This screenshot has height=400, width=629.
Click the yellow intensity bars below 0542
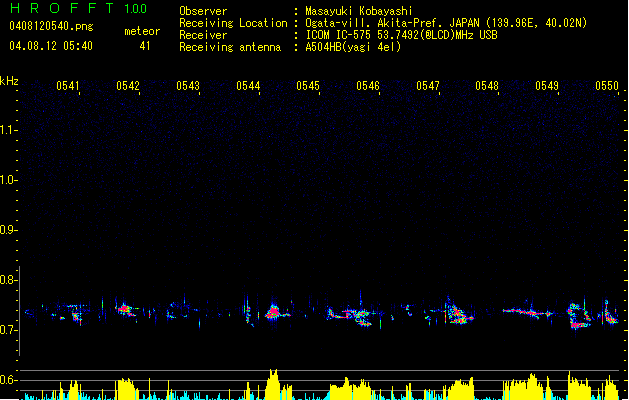coord(126,389)
